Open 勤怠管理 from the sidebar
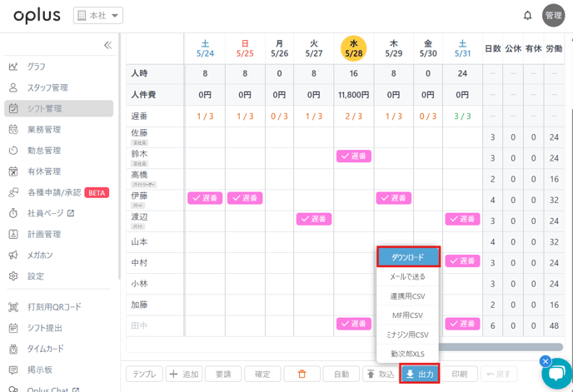The image size is (573, 392). point(43,151)
